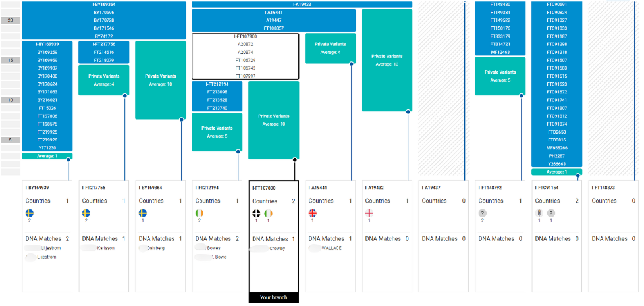The height and width of the screenshot is (306, 644).
Task: Click SNP FT213528
Action: click(217, 100)
